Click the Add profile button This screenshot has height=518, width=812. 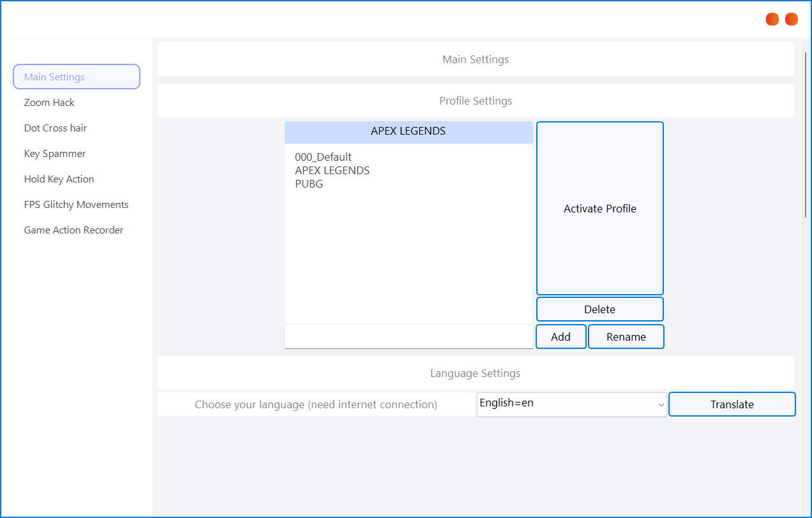[x=560, y=337]
